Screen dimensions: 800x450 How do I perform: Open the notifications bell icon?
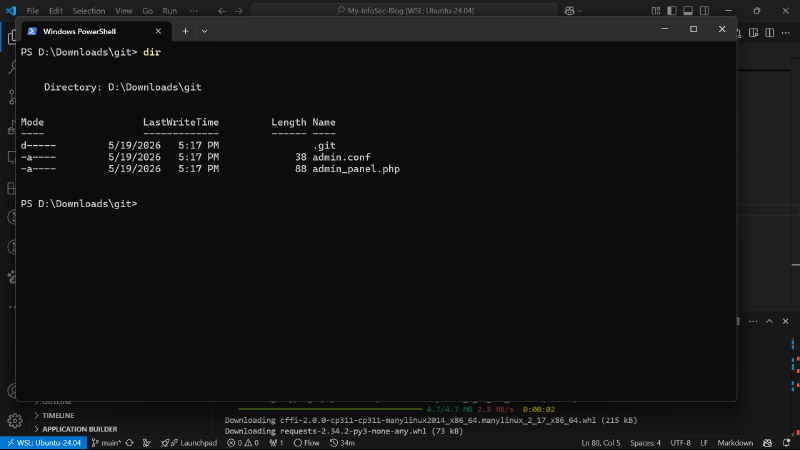point(786,443)
